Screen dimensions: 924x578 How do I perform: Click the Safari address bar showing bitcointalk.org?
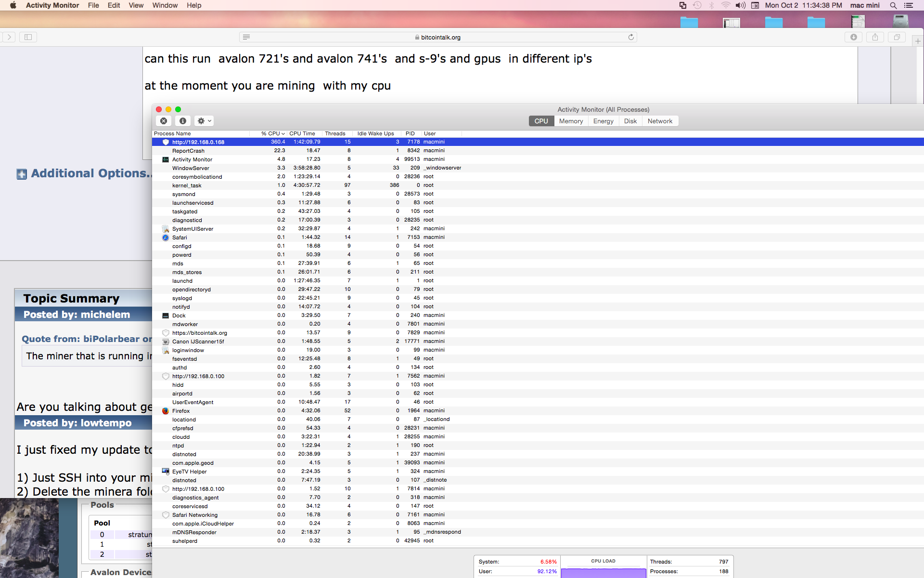click(x=438, y=37)
